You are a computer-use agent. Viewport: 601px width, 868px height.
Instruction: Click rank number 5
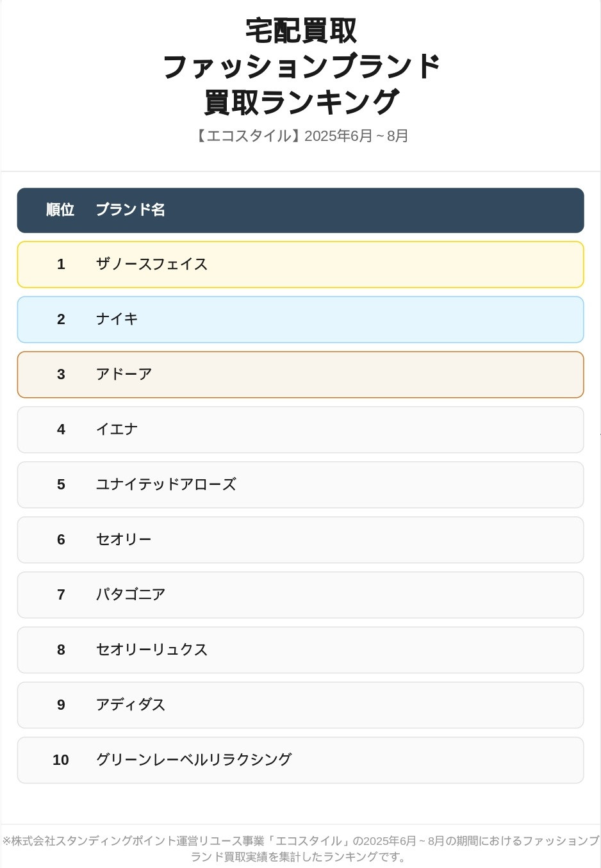tap(61, 485)
